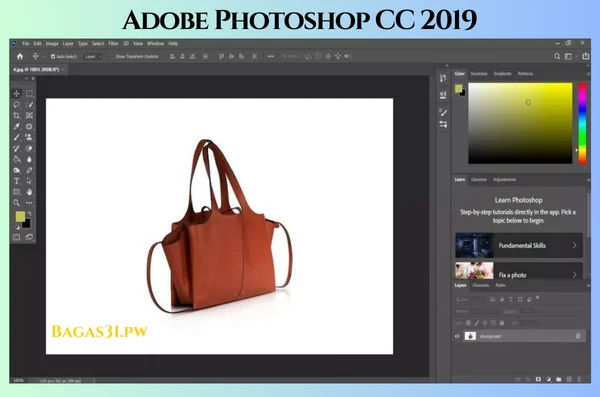Select the Spot Healing Brush tool
The height and width of the screenshot is (397, 600).
pos(29,126)
